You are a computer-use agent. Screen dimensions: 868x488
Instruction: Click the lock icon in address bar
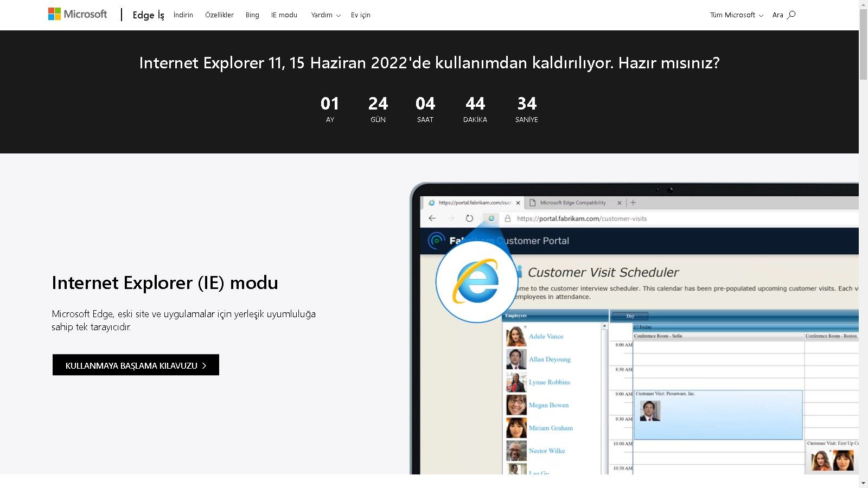[x=508, y=219]
